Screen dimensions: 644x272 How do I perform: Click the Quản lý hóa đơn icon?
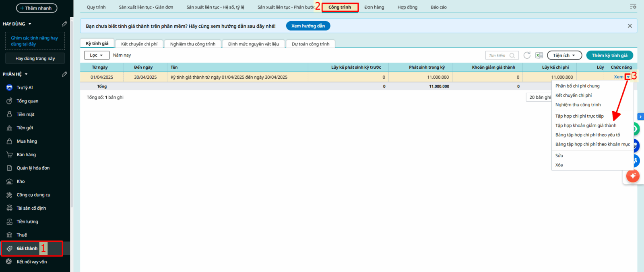pos(9,168)
